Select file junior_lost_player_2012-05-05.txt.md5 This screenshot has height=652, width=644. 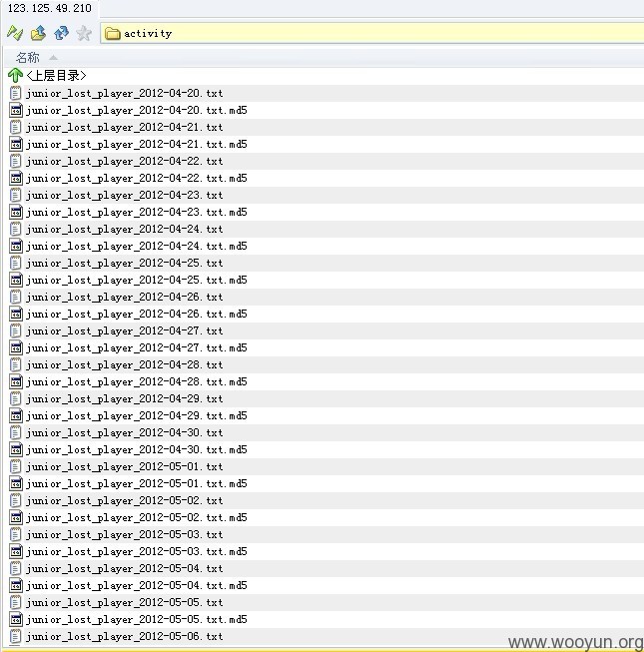coord(137,620)
